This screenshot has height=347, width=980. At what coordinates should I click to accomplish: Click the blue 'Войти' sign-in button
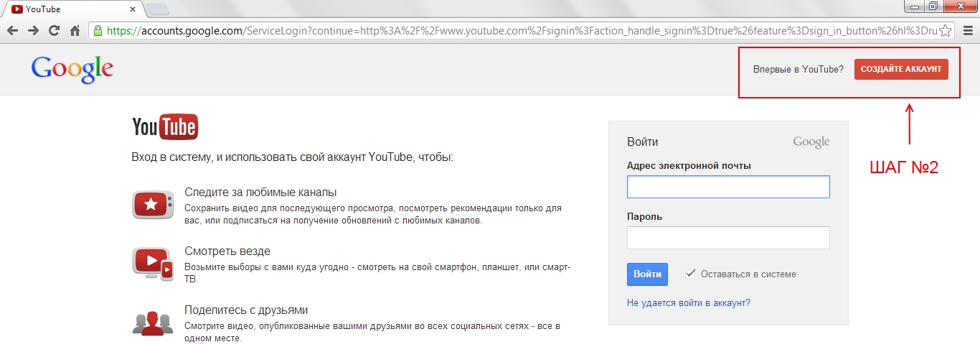(x=648, y=274)
